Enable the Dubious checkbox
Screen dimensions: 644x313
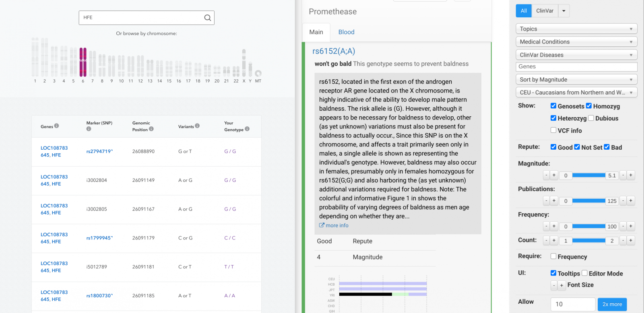[591, 118]
